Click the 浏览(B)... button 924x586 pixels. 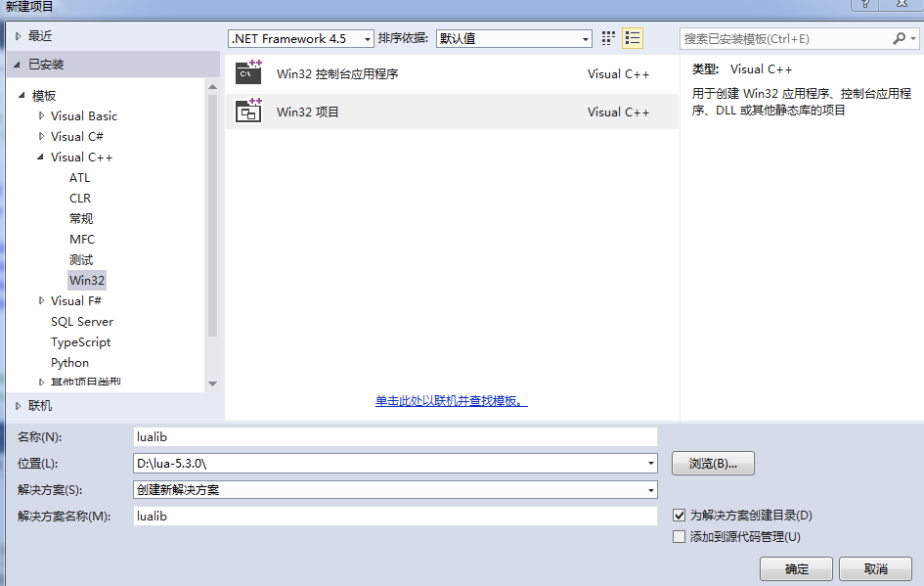coord(713,464)
